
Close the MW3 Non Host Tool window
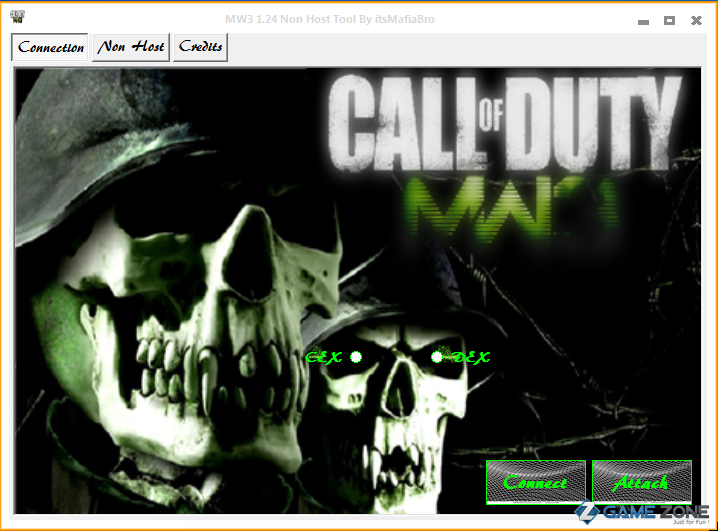(x=696, y=20)
